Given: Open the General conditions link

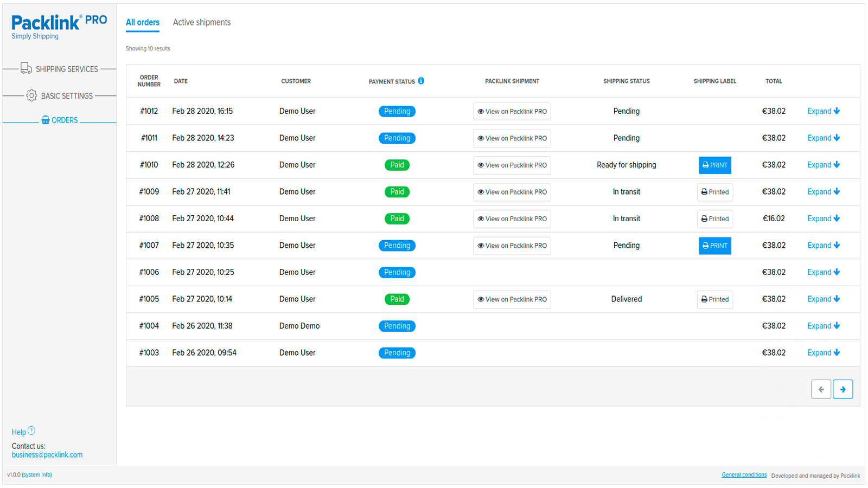Looking at the screenshot, I should tap(744, 474).
